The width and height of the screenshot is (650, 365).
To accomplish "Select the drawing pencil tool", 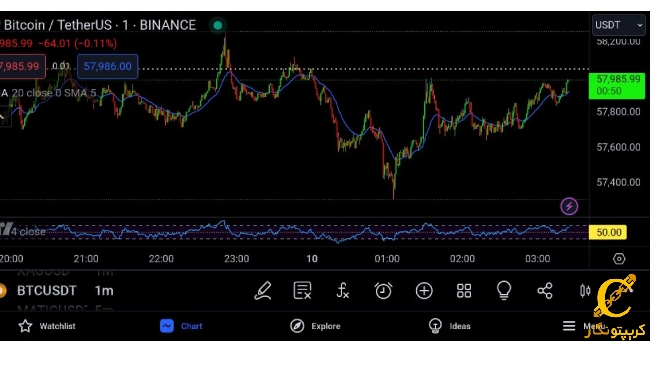I will click(263, 290).
